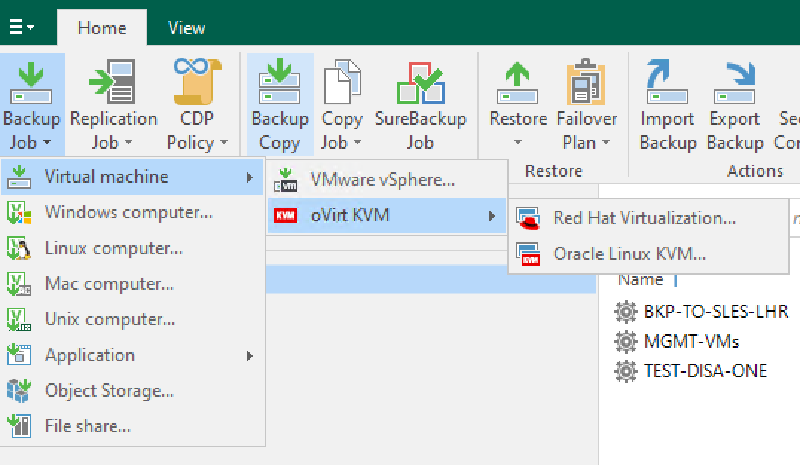Expand the Backup Job dropdown arrow
This screenshot has height=465, width=800.
tap(47, 142)
